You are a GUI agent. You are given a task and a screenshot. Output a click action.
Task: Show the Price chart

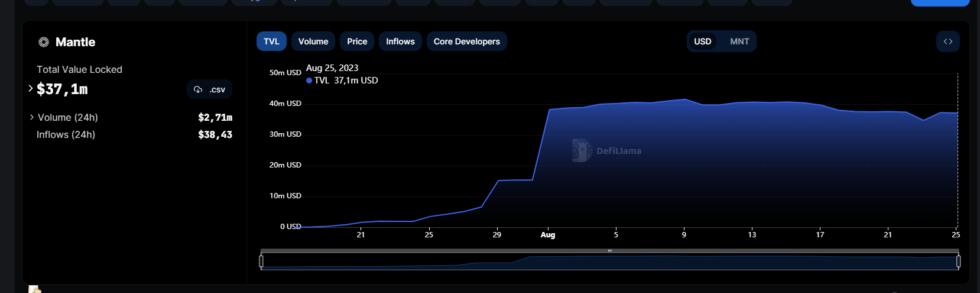tap(357, 41)
